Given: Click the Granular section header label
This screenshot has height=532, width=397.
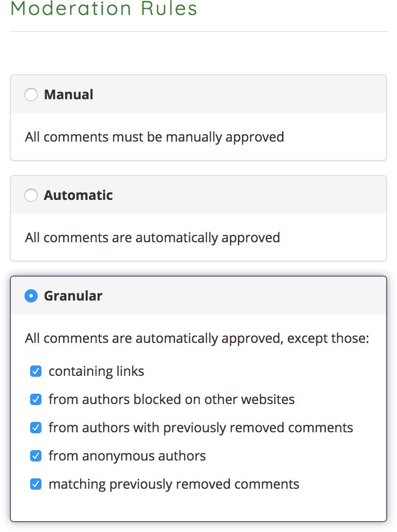Looking at the screenshot, I should coord(73,296).
